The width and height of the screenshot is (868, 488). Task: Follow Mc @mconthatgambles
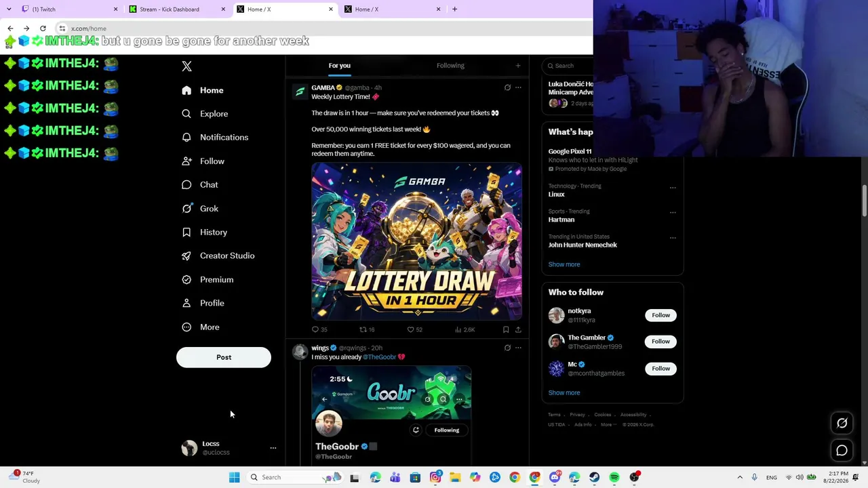[660, 369]
